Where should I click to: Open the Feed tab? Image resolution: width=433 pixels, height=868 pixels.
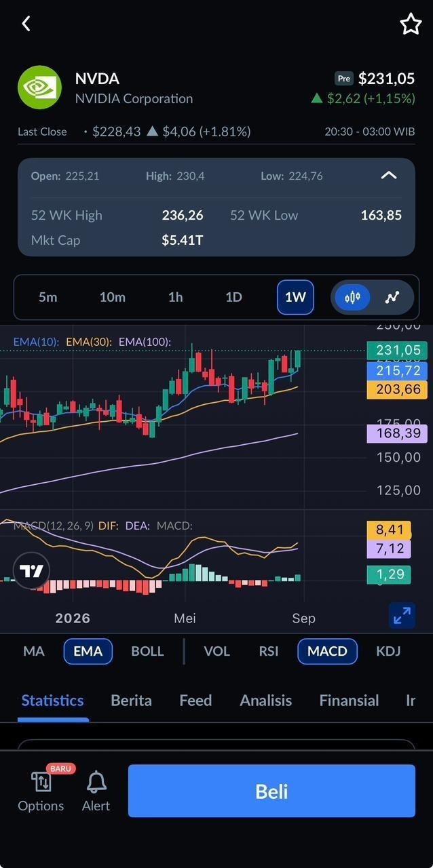pos(195,701)
